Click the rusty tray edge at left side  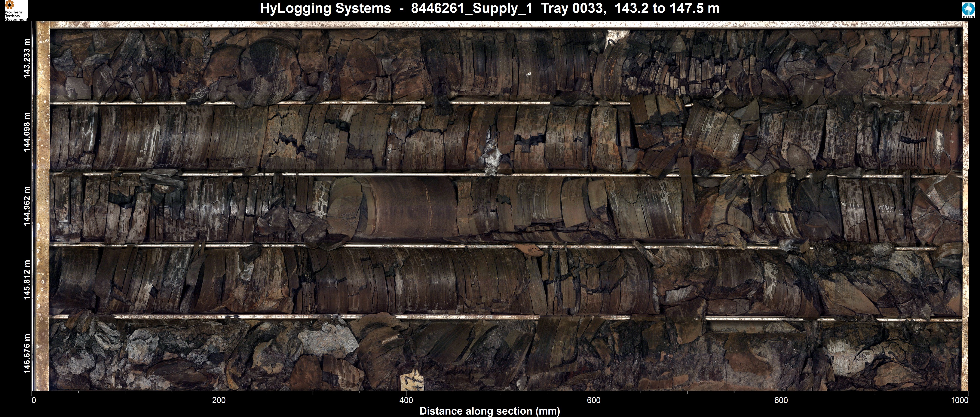pos(43,205)
